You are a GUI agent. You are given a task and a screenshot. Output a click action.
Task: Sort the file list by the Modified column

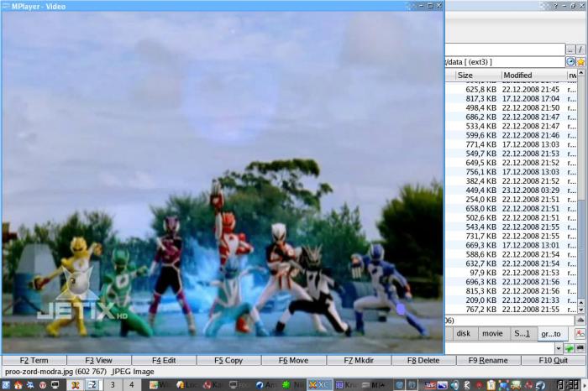(534, 76)
